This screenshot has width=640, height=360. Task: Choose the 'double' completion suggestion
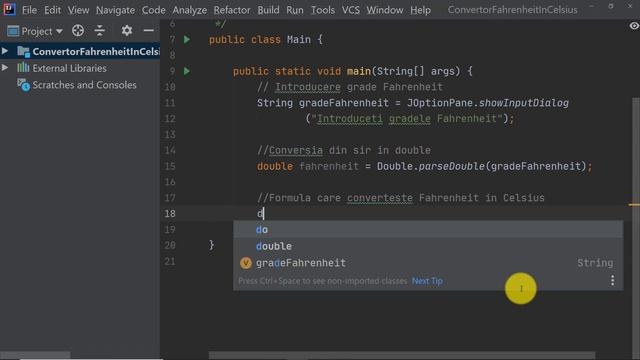coord(428,246)
